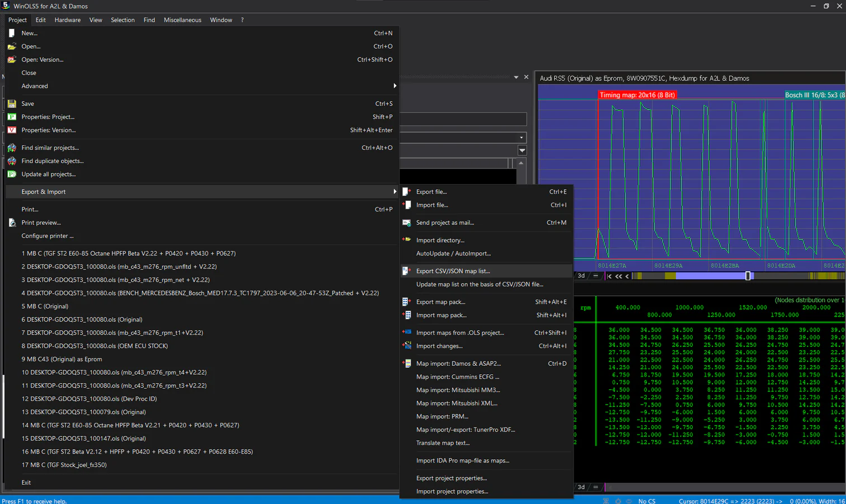
Task: Select Translate map text...
Action: tap(487, 443)
